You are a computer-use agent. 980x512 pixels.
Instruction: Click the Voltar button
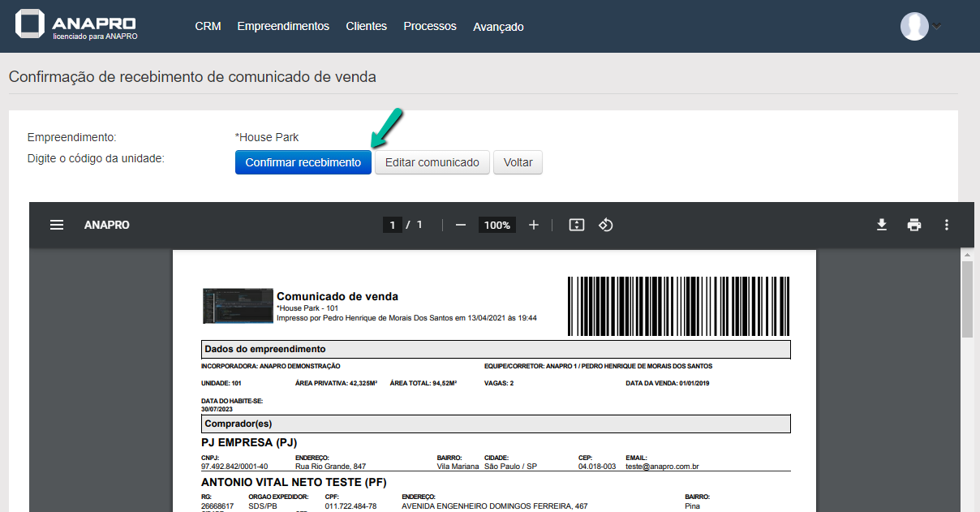(518, 162)
